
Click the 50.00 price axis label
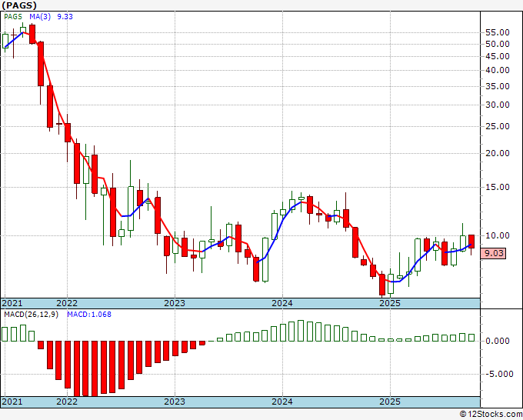(x=498, y=44)
